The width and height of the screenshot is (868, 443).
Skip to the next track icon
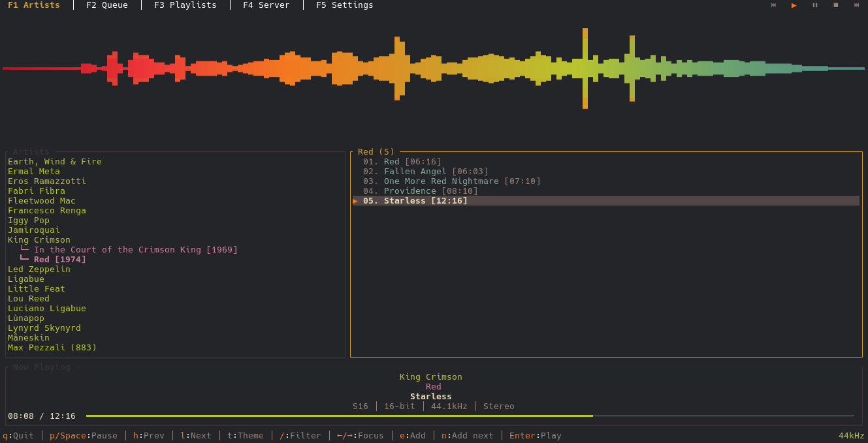(x=857, y=5)
